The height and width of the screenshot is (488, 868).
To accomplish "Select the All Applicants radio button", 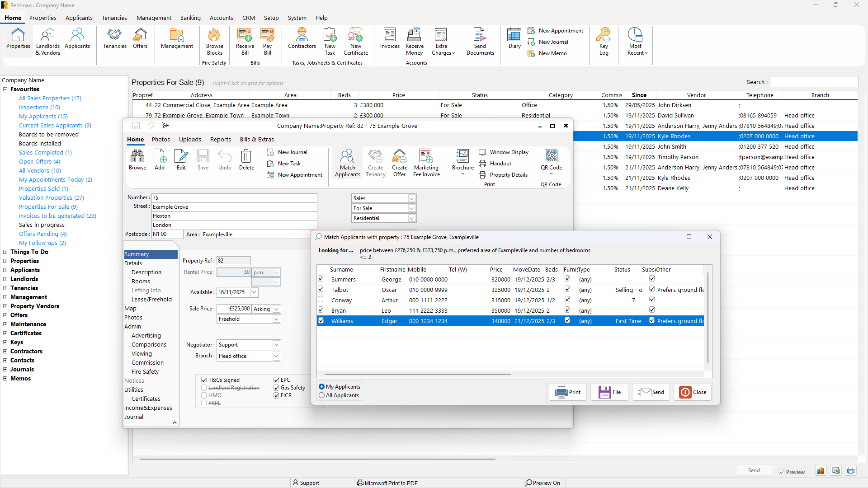I will pyautogui.click(x=321, y=395).
